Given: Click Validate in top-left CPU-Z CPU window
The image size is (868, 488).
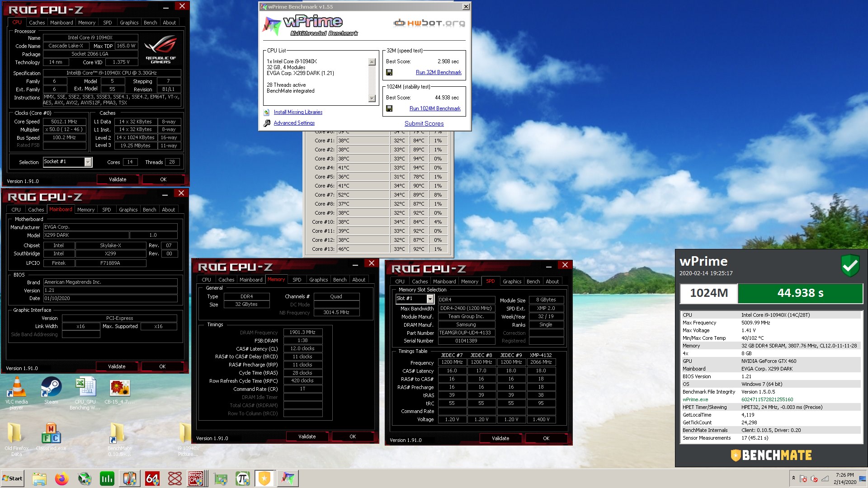Looking at the screenshot, I should (118, 179).
